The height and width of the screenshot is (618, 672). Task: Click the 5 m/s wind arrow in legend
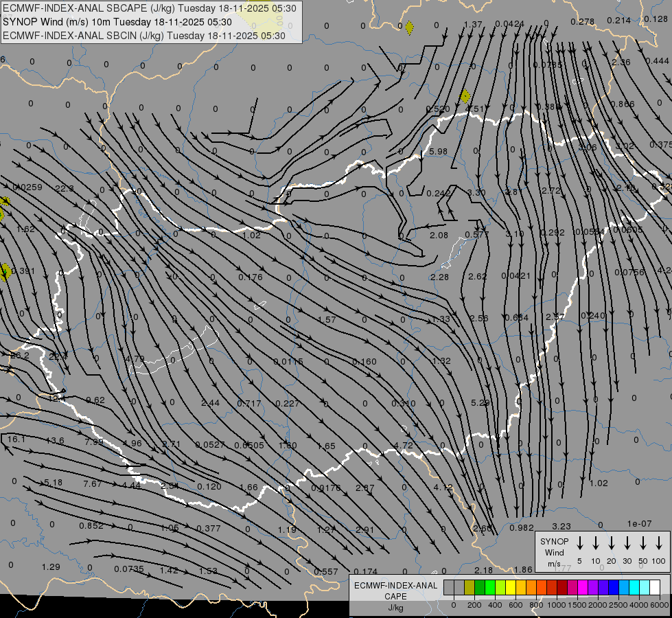coord(580,543)
